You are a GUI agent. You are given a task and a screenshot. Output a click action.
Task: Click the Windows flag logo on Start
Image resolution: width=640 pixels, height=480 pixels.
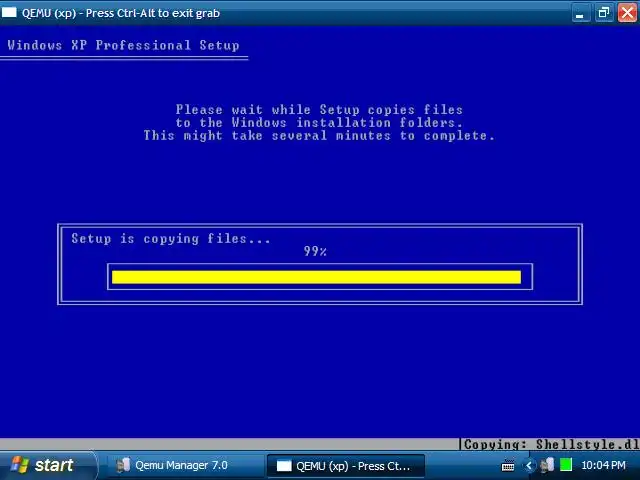pyautogui.click(x=20, y=465)
